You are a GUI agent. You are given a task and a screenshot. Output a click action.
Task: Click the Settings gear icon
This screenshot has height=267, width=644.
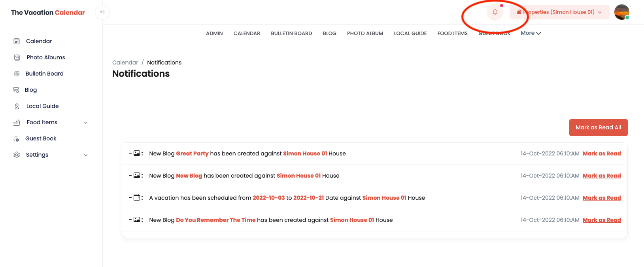click(x=17, y=155)
